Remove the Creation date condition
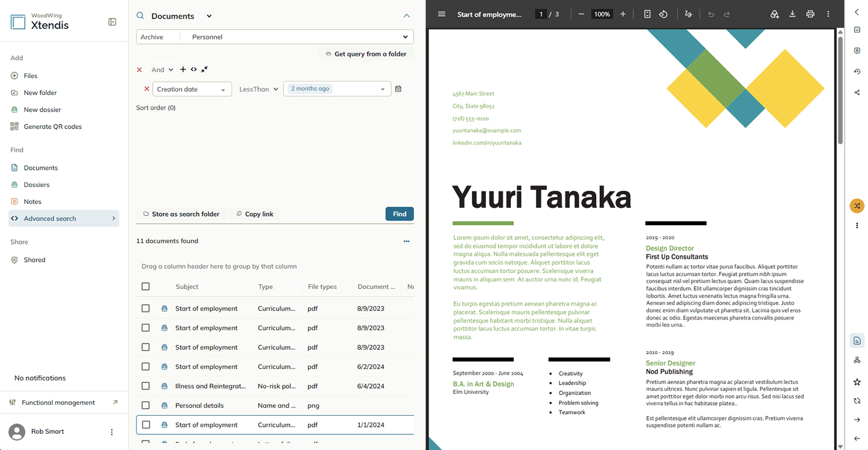Viewport: 868px width, 450px height. (146, 89)
